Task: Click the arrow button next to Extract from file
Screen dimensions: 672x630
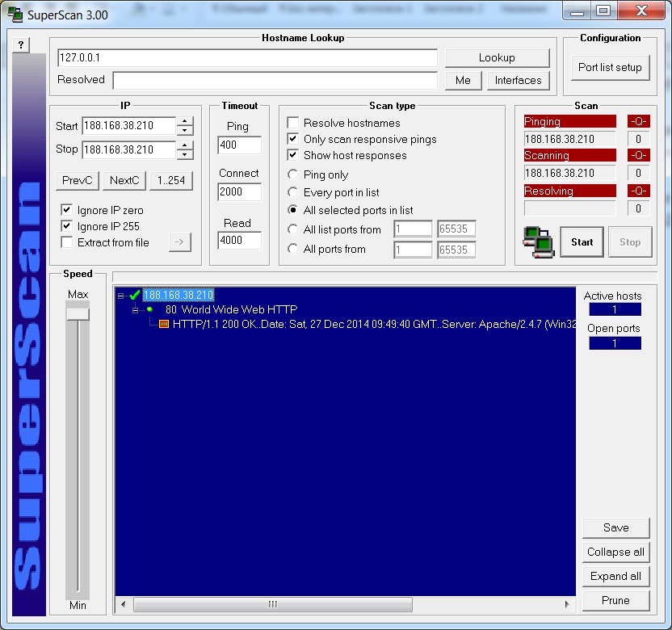Action: (x=179, y=242)
